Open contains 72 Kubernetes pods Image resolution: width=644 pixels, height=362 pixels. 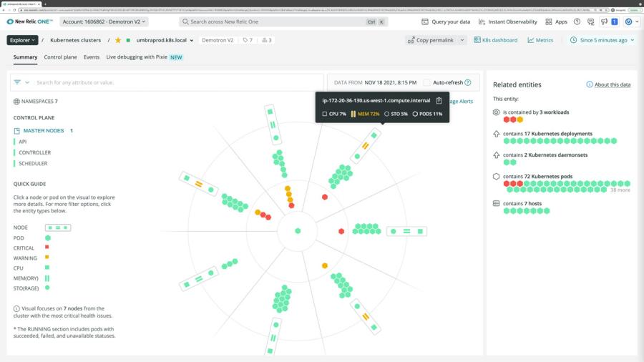tap(537, 177)
